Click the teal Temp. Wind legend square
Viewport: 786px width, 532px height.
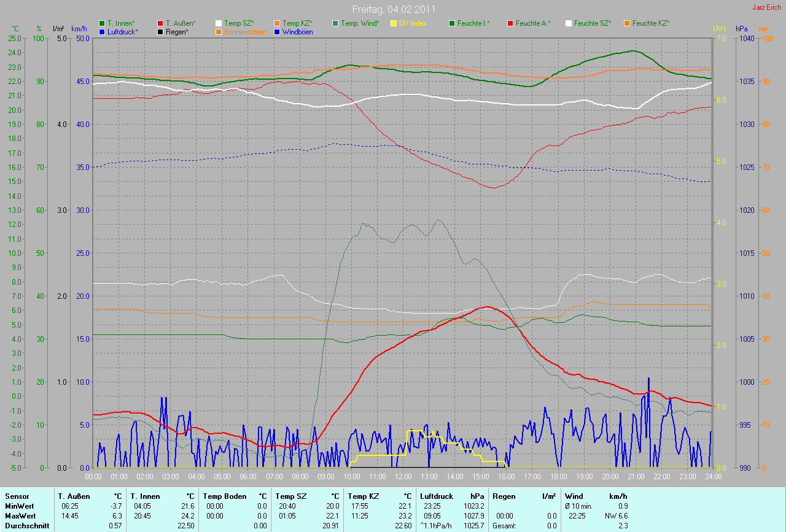(x=335, y=23)
